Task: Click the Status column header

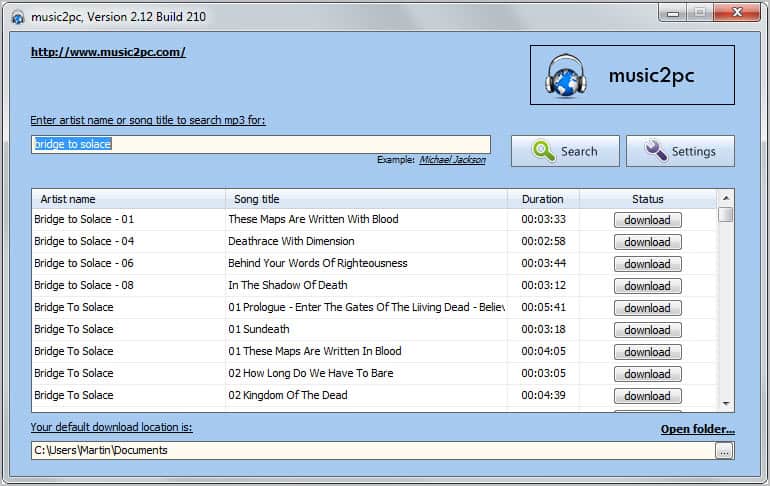Action: [648, 199]
